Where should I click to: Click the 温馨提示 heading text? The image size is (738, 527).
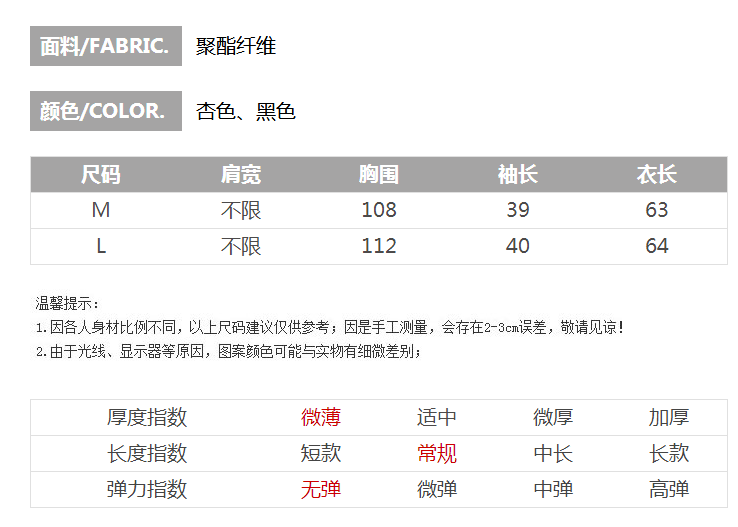pyautogui.click(x=68, y=303)
